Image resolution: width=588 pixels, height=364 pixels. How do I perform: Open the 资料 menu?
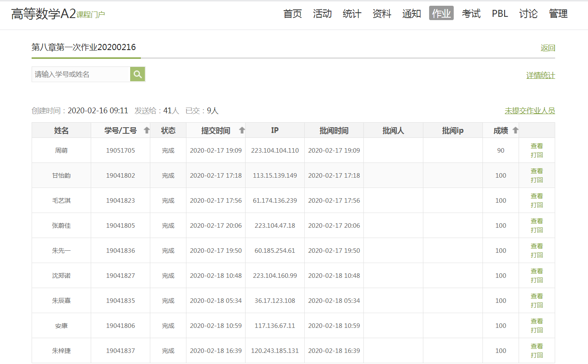[382, 14]
